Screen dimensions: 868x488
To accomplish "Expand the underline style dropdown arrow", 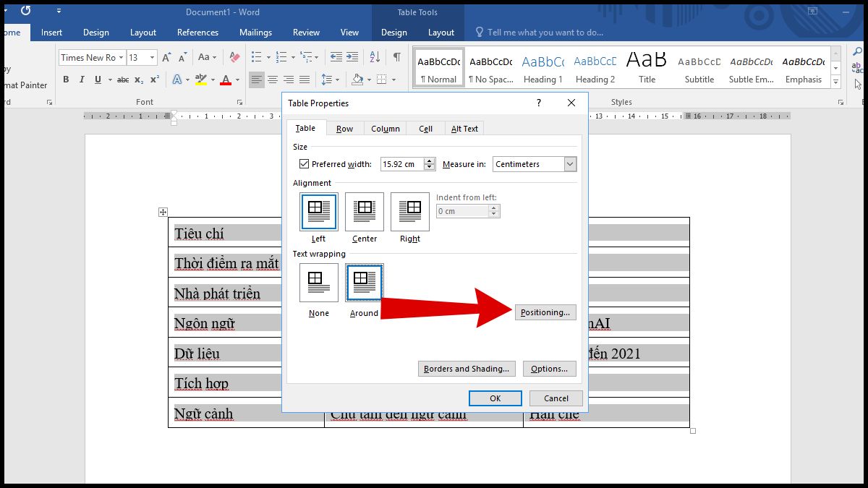I will (109, 80).
